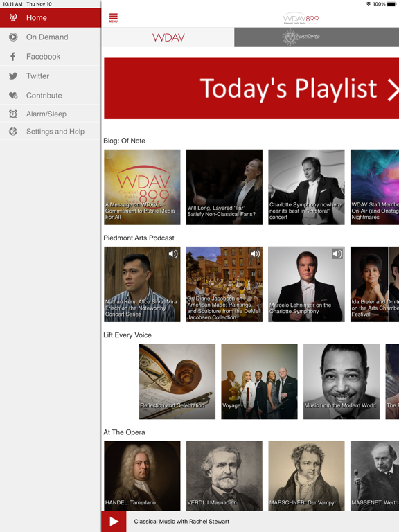This screenshot has height=532, width=399.
Task: Open Dr. Diane Jacobsen American Made podcast
Action: (224, 284)
